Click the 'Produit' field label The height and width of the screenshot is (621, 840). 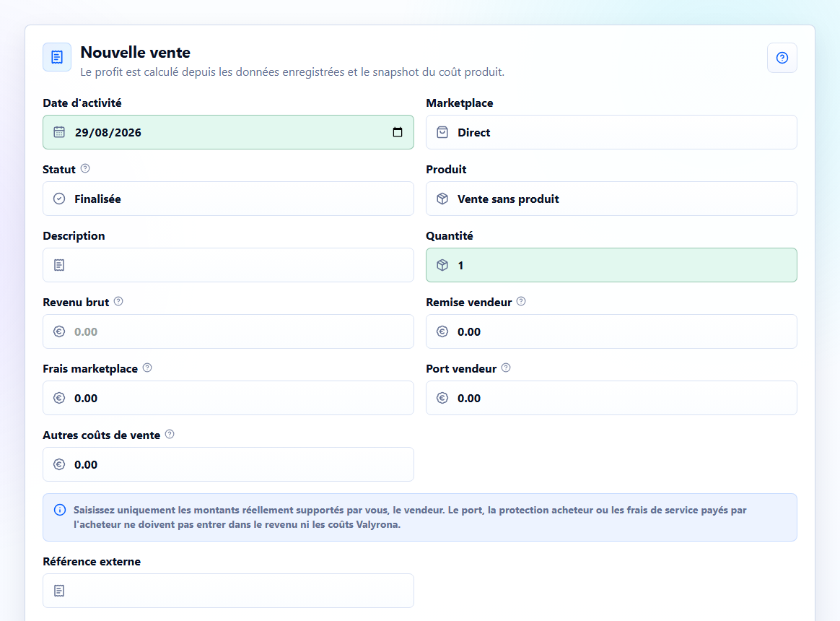(x=446, y=170)
